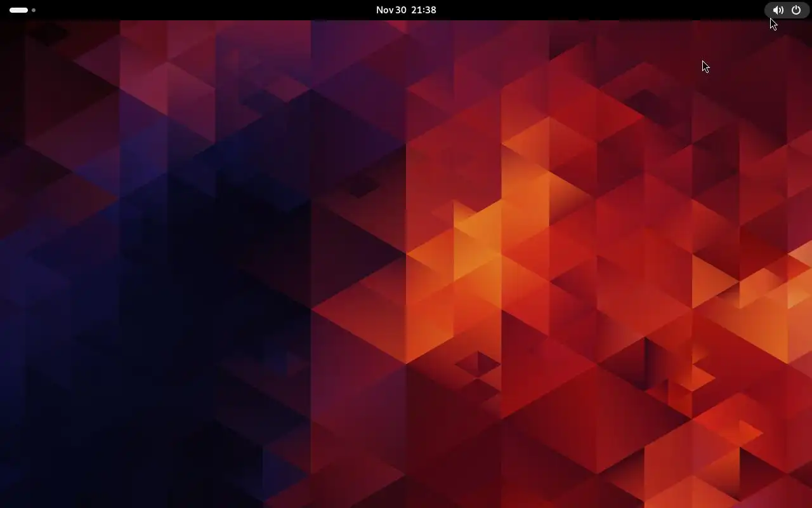Screen dimensions: 812x508
Task: Click the power icon in top bar
Action: [x=796, y=10]
